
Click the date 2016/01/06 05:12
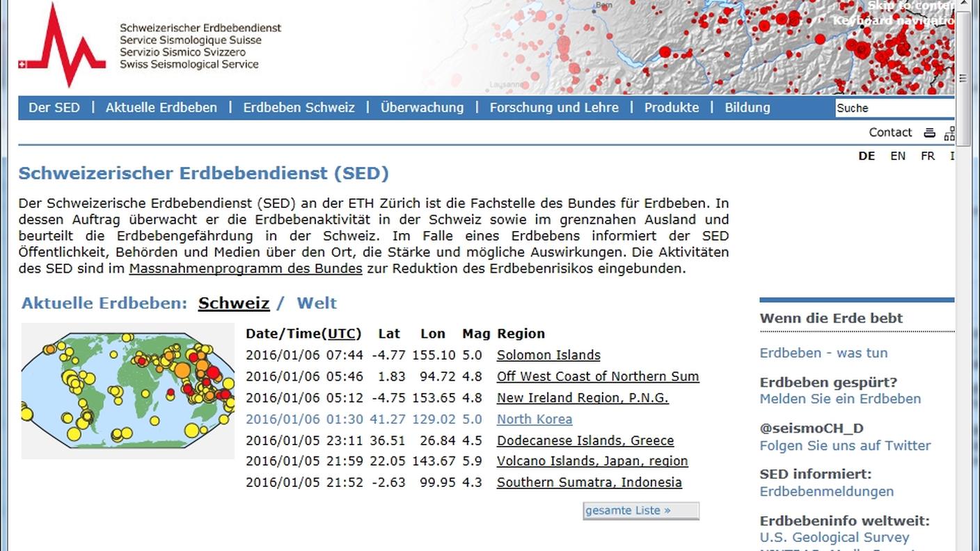305,398
